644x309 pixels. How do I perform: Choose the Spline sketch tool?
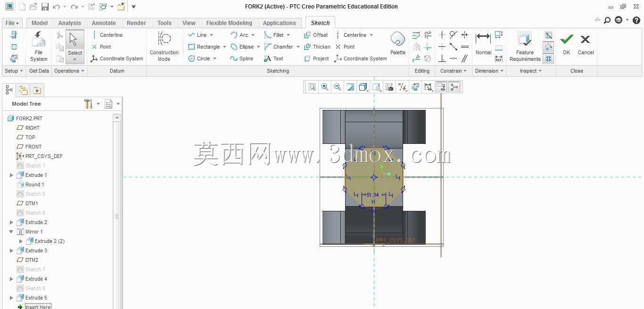(x=242, y=58)
